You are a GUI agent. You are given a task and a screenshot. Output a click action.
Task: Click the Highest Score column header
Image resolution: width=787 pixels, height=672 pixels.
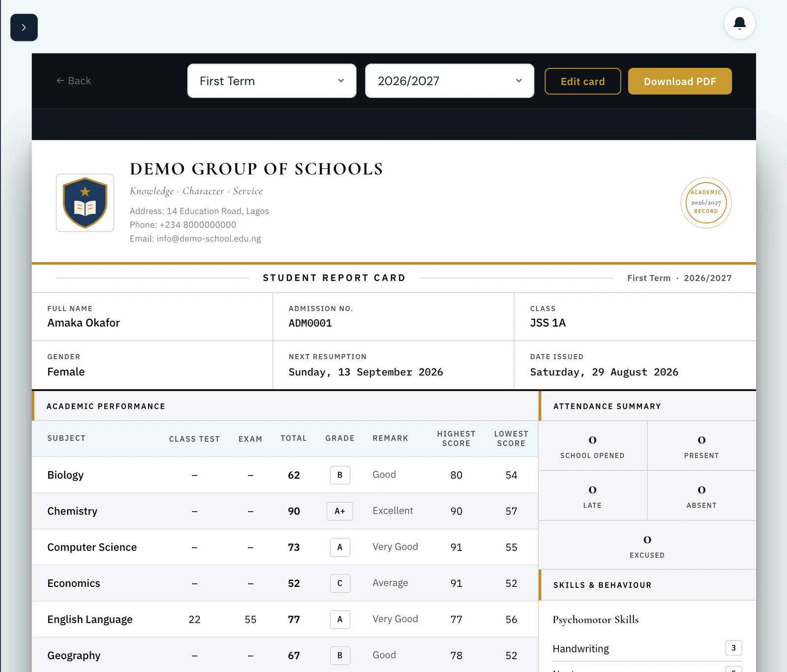tap(456, 438)
